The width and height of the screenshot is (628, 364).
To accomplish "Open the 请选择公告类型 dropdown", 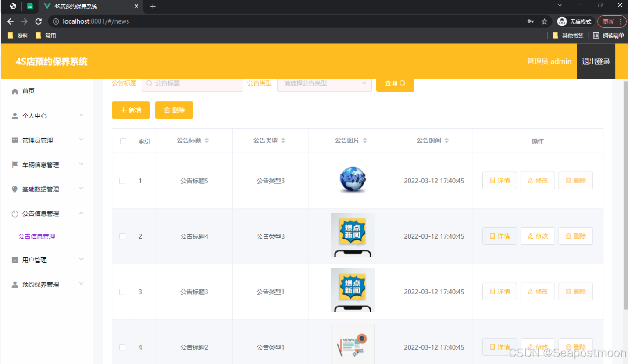I will pos(324,83).
